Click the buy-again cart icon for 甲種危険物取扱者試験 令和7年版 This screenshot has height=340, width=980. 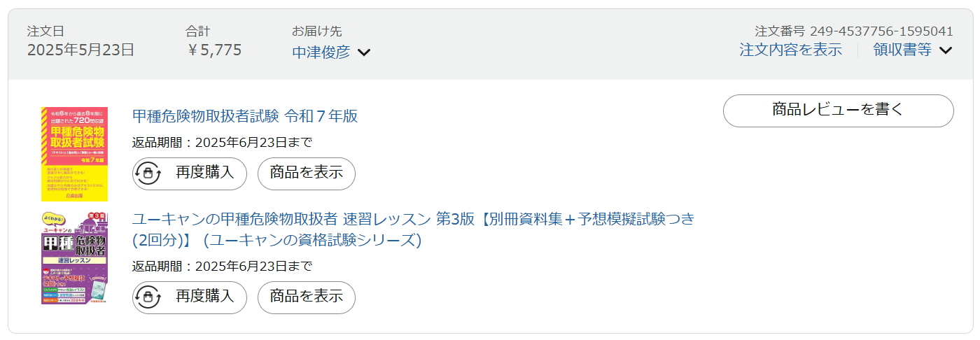[x=148, y=173]
